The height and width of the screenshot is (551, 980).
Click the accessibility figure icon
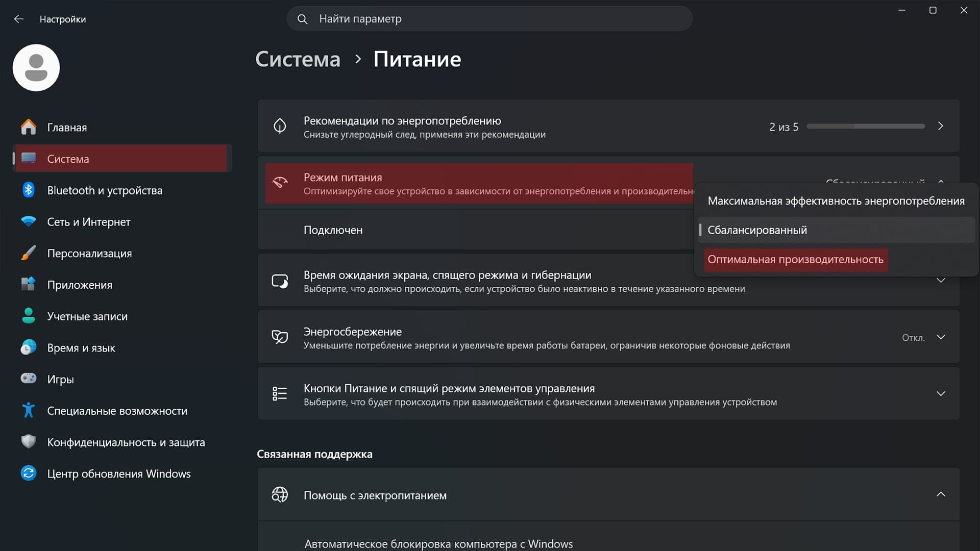click(x=29, y=410)
